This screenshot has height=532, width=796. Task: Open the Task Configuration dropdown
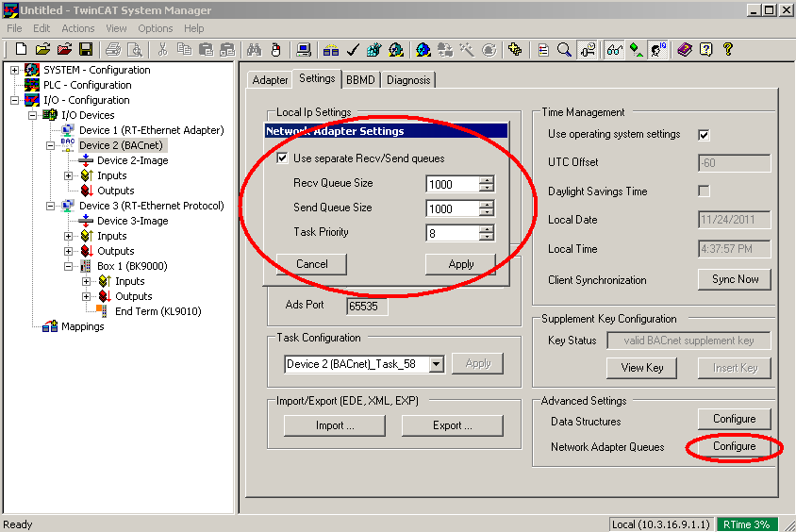click(x=436, y=364)
